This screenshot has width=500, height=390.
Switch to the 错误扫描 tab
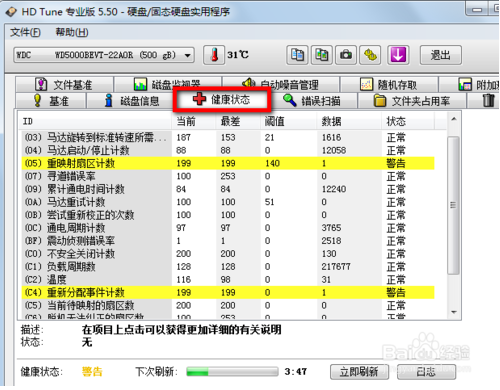[x=312, y=101]
